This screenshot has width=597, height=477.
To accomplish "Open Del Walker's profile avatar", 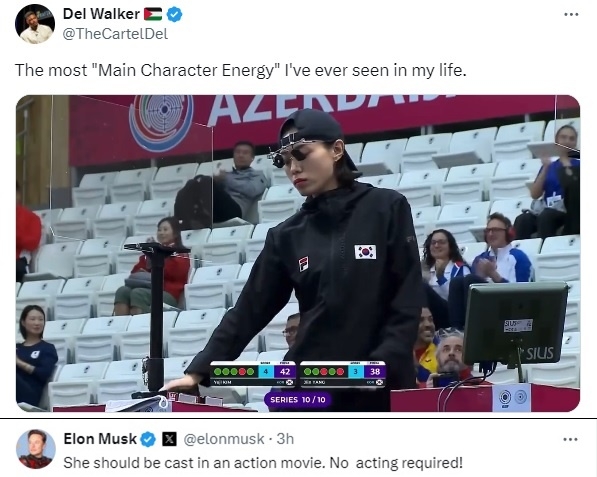I will [35, 24].
